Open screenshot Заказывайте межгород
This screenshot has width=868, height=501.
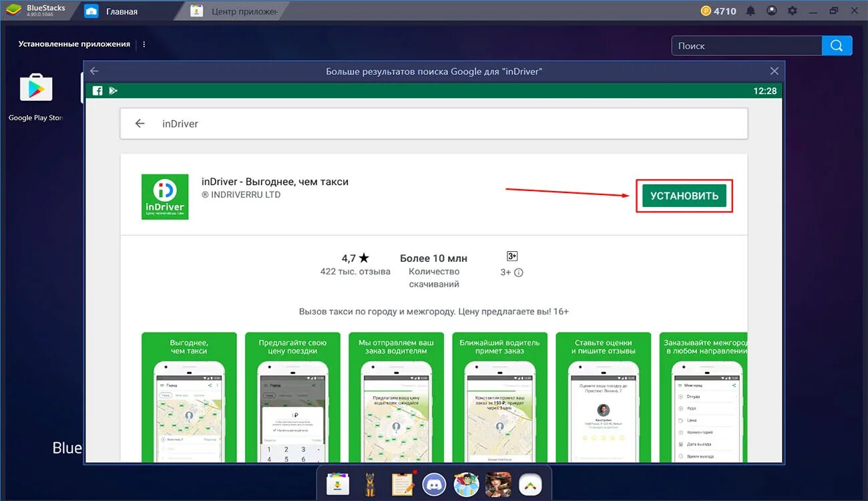704,397
